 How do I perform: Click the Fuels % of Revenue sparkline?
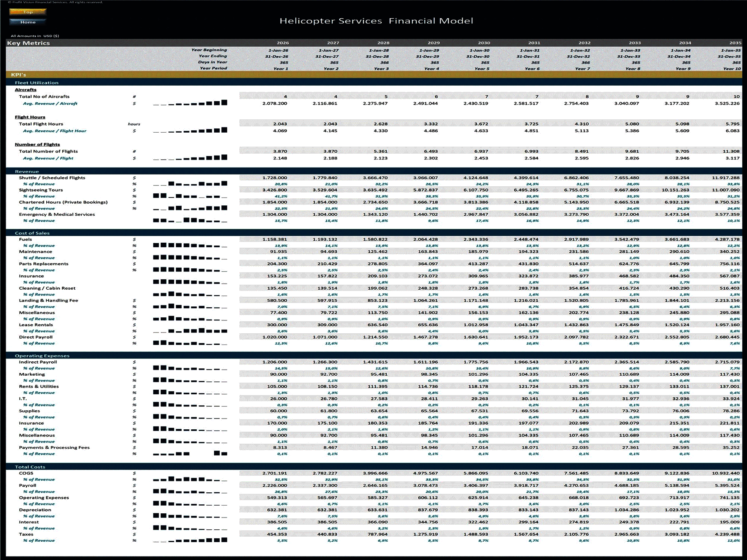[190, 245]
